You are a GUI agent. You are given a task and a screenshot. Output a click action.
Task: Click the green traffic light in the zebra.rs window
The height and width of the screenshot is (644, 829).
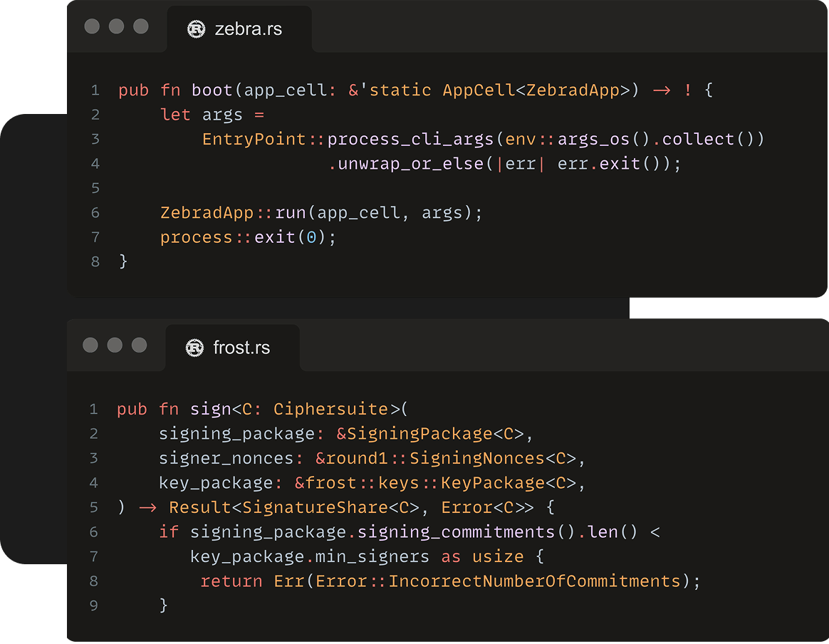tap(140, 26)
